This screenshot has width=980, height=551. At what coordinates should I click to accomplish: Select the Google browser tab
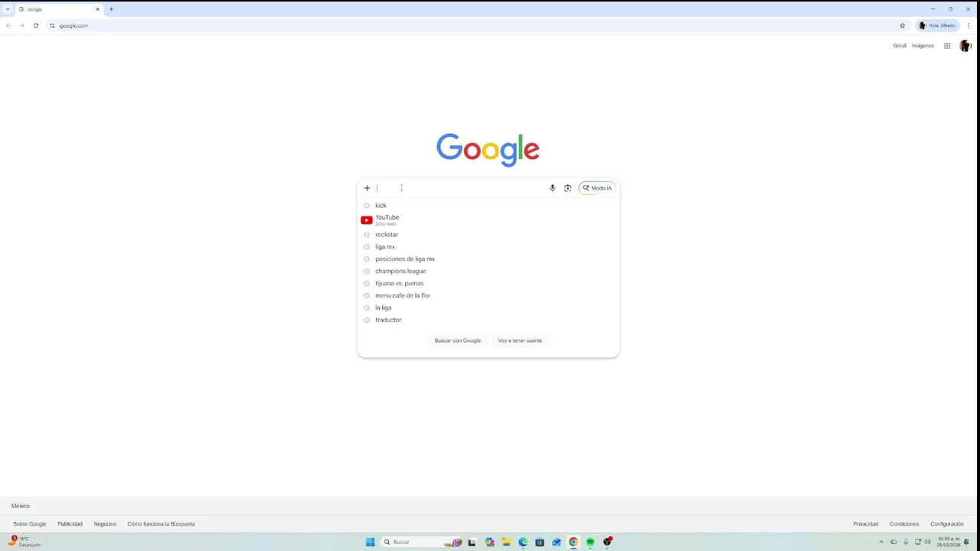tap(60, 9)
